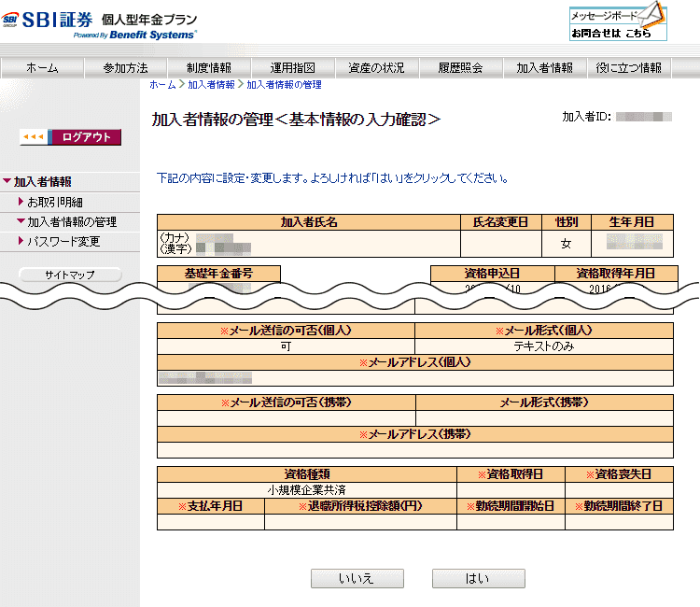Image resolution: width=700 pixels, height=607 pixels.
Task: Click the 資格申込日 header
Action: tap(492, 274)
